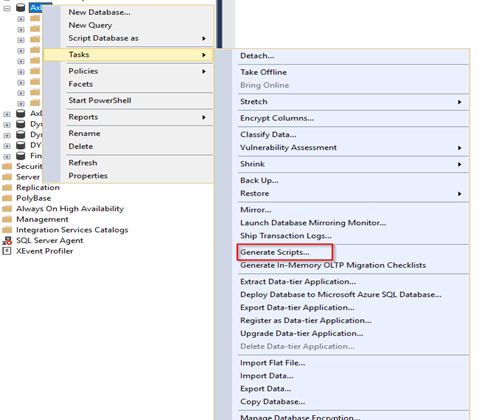479x420 pixels.
Task: Select PolyBase tree node label
Action: (34, 198)
